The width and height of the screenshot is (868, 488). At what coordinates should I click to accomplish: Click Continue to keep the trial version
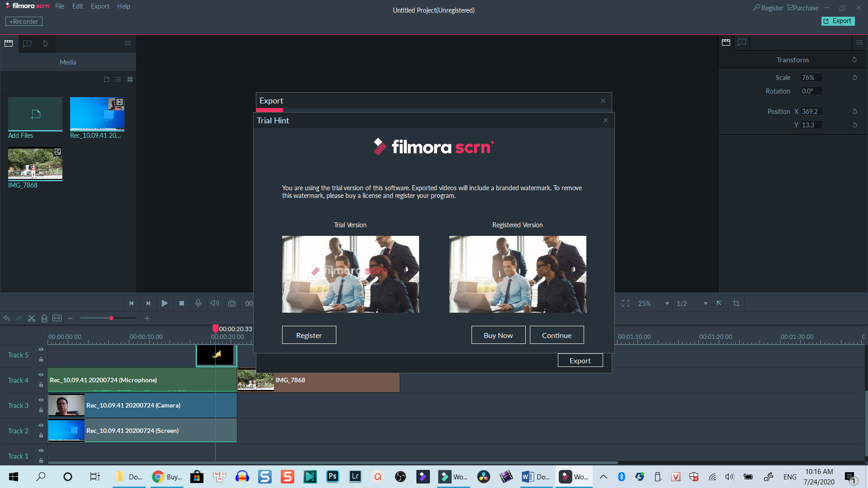coord(557,335)
